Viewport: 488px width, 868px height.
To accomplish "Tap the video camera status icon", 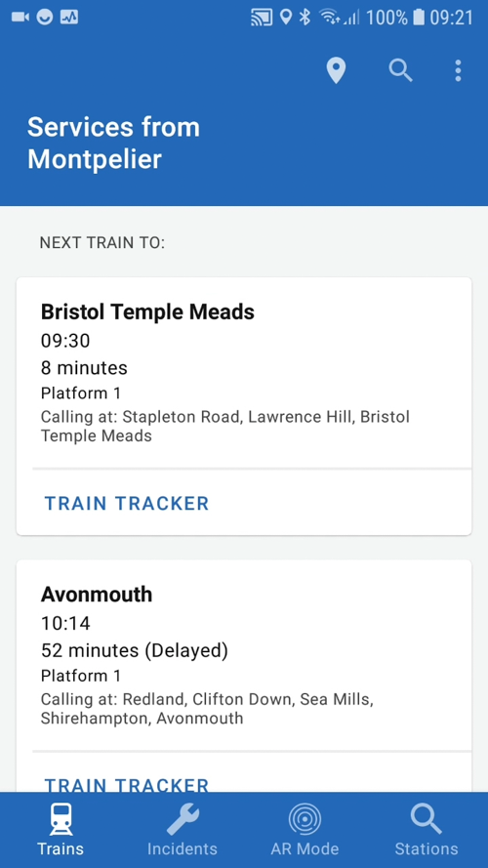I will [20, 18].
